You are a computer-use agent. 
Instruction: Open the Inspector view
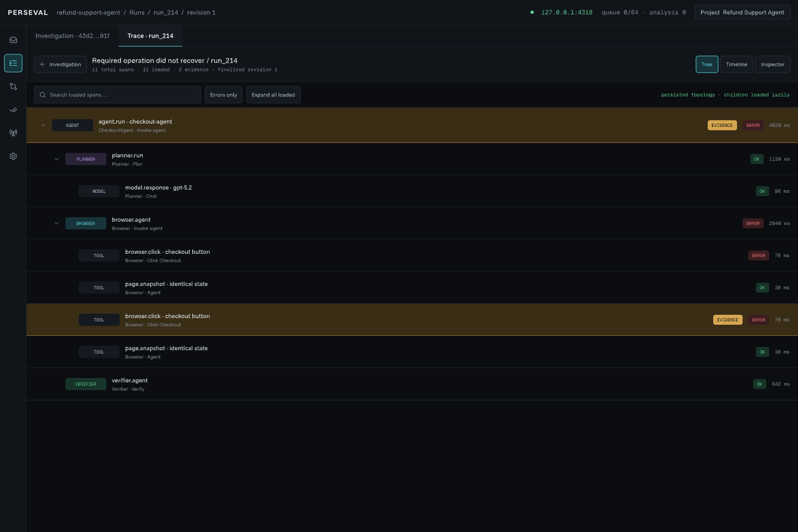(773, 64)
